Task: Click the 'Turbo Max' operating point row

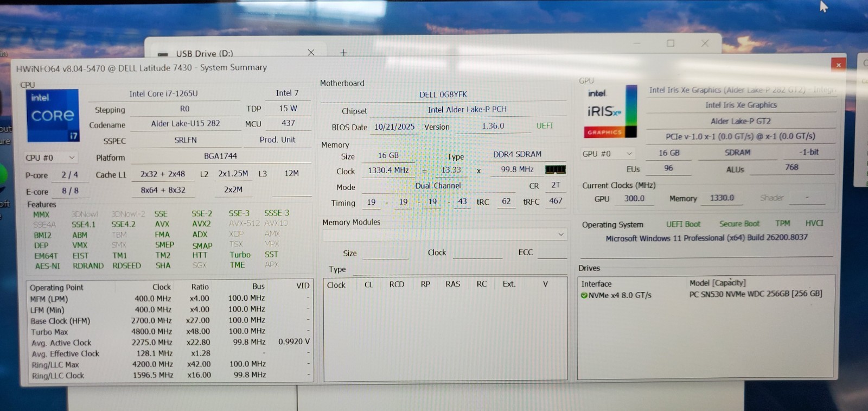Action: click(x=170, y=332)
